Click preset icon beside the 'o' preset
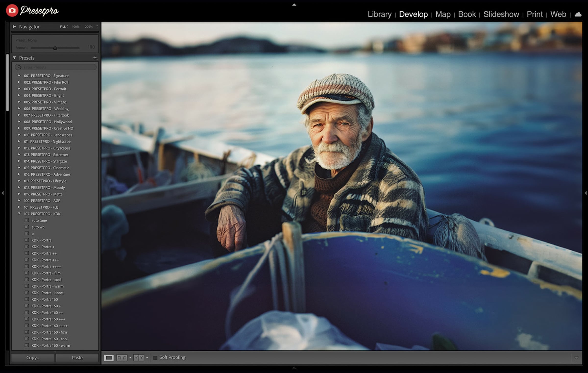 click(27, 234)
